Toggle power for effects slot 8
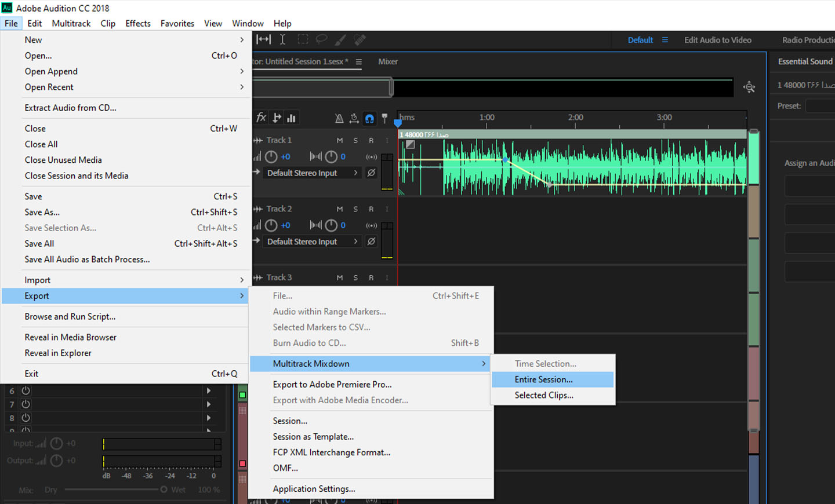This screenshot has height=504, width=835. click(x=26, y=417)
